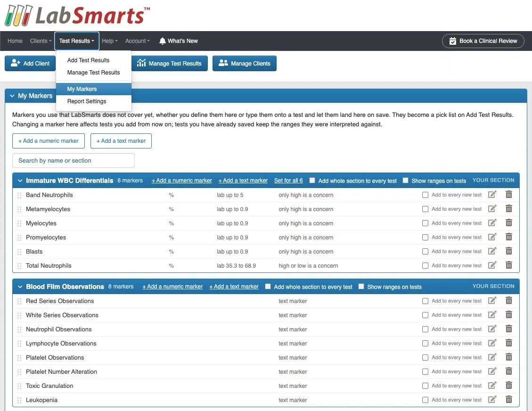Click the bell icon next to What's New
Image resolution: width=532 pixels, height=411 pixels.
(x=163, y=41)
